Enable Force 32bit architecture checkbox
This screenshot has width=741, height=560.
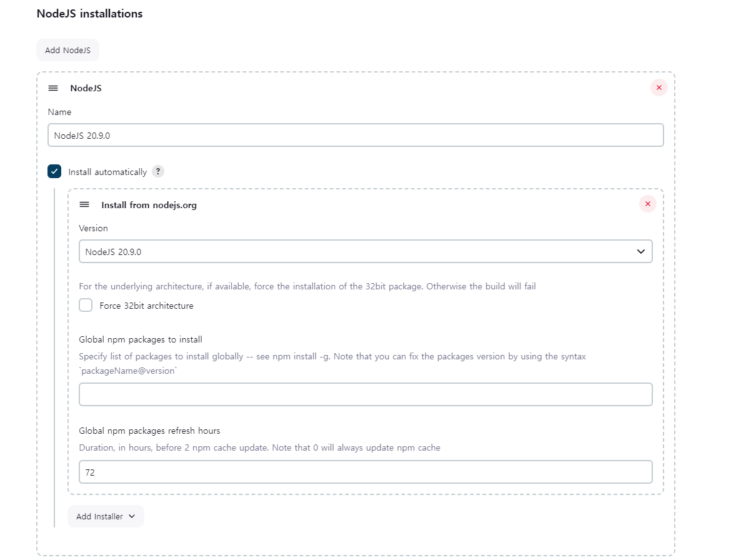pyautogui.click(x=86, y=305)
